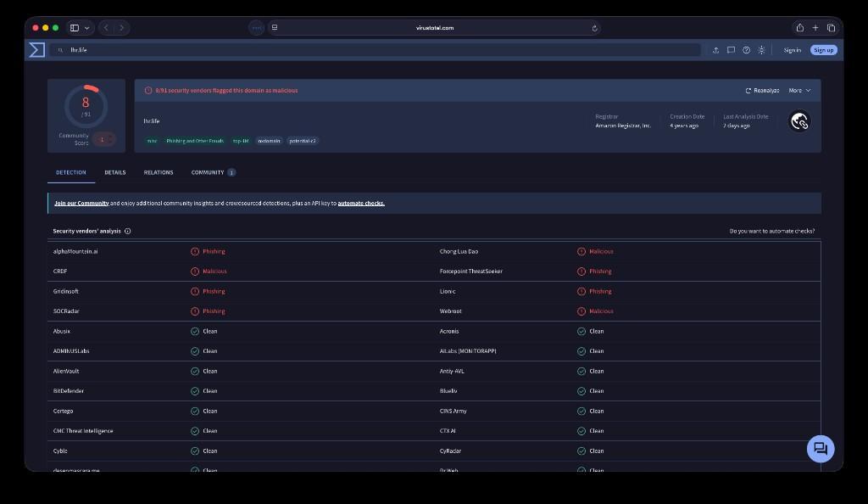
Task: Click the extension icon left of address bar
Action: (x=256, y=28)
